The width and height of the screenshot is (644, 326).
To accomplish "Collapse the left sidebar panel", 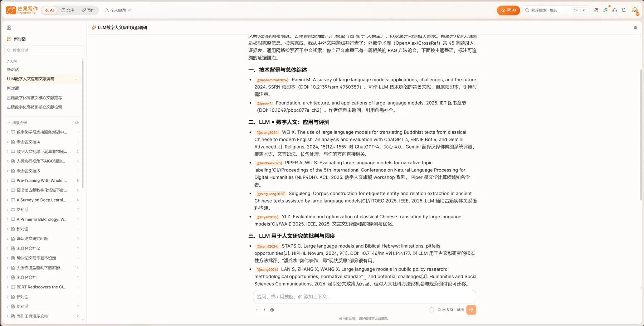I will click(x=9, y=28).
